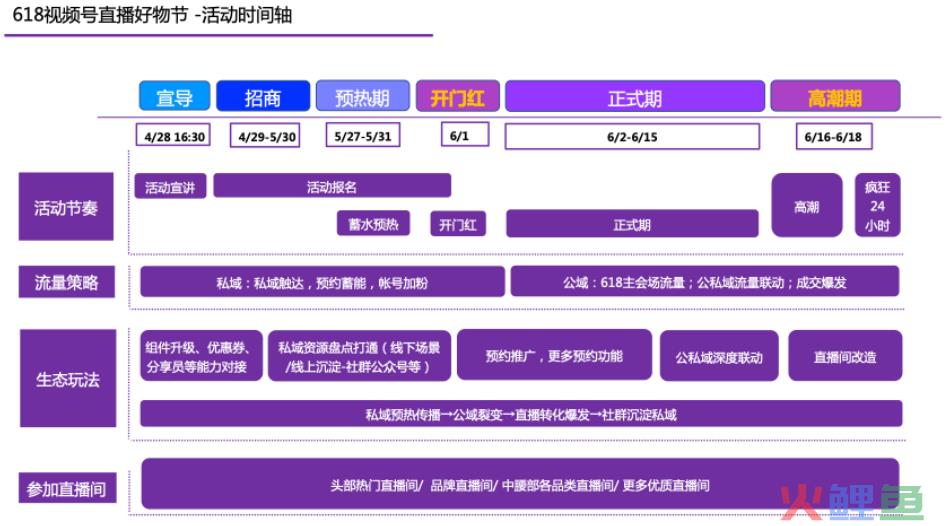Click the 活动节奏 row label
The width and height of the screenshot is (948, 526).
tap(66, 207)
